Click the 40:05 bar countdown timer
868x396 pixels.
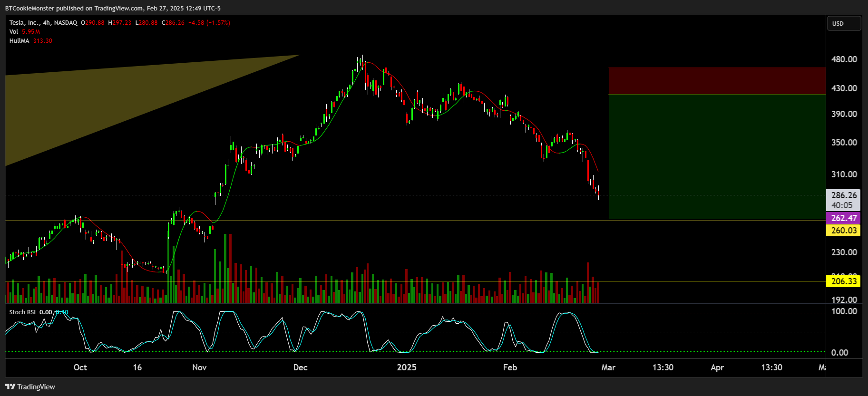[x=842, y=205]
